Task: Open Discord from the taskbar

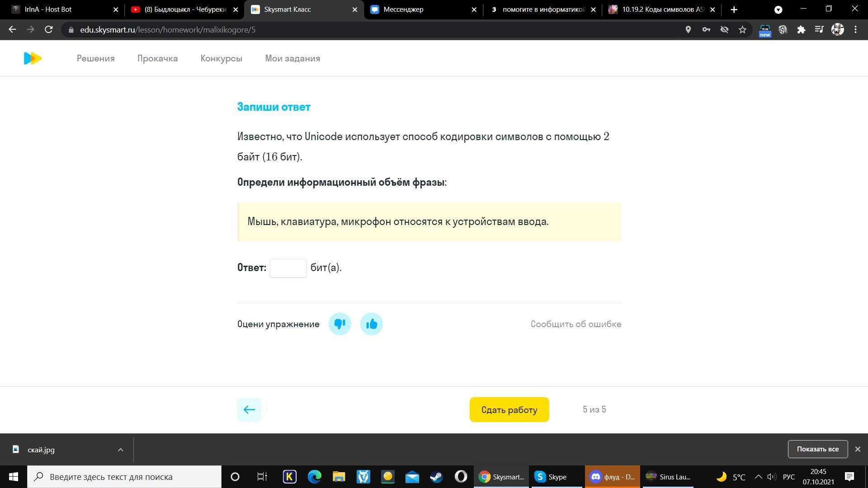Action: pyautogui.click(x=612, y=477)
